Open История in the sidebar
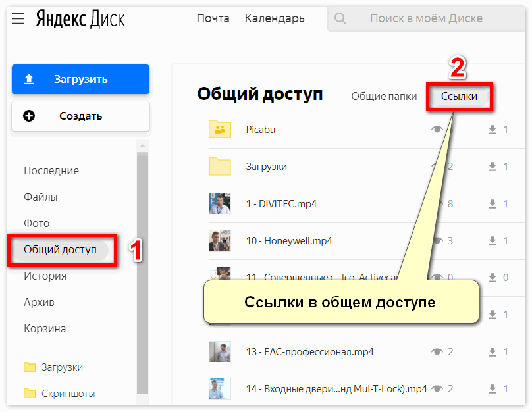Image resolution: width=532 pixels, height=412 pixels. click(x=45, y=276)
